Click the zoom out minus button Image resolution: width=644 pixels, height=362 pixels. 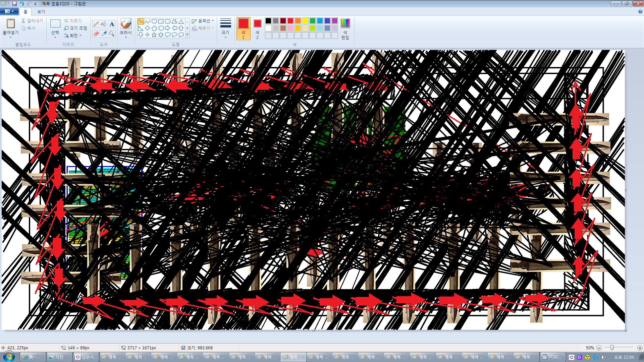[x=599, y=348]
